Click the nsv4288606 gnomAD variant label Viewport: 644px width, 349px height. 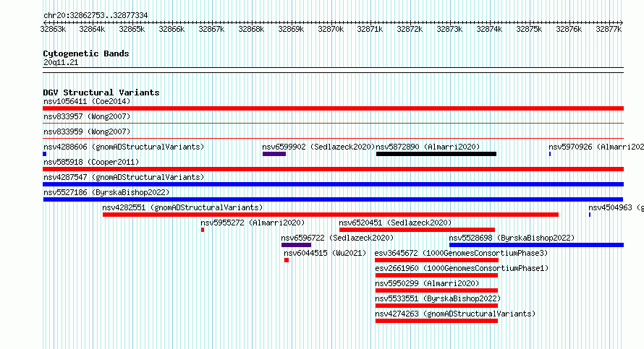pyautogui.click(x=124, y=147)
